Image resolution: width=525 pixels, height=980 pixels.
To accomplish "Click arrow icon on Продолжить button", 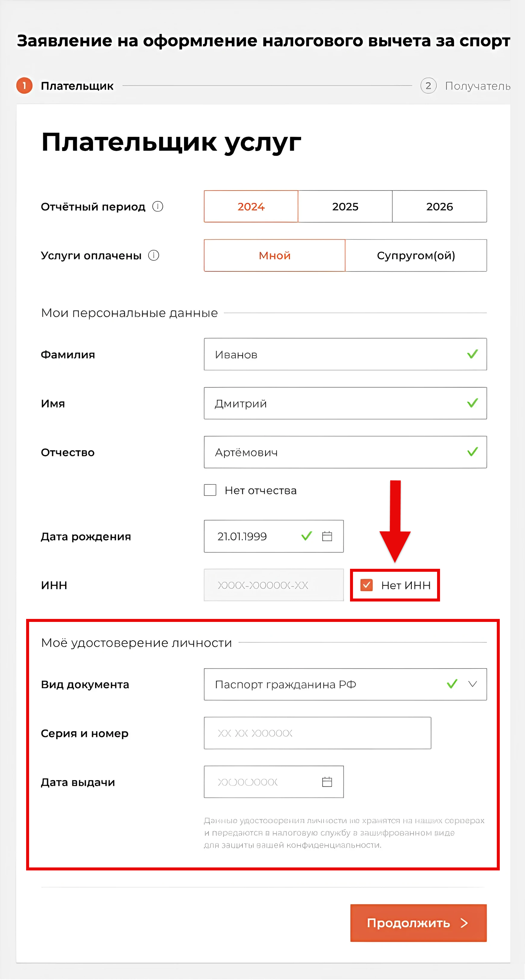I will [464, 923].
